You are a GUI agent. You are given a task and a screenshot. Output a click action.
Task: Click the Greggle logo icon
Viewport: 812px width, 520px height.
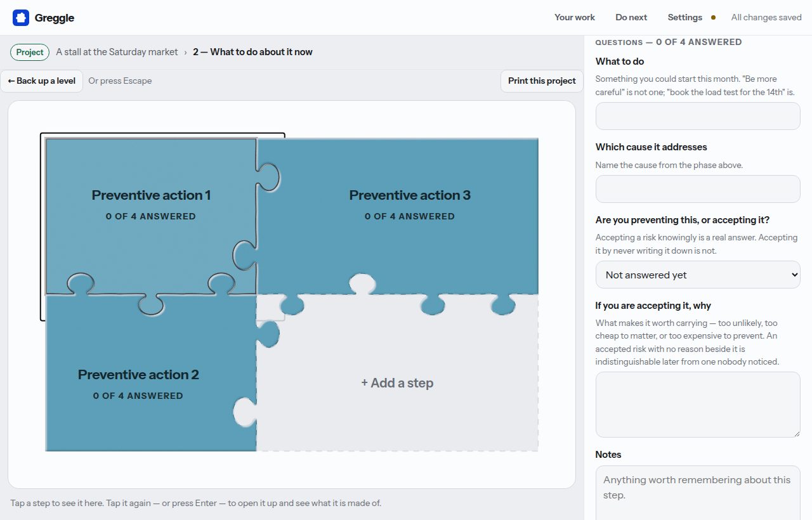[21, 18]
